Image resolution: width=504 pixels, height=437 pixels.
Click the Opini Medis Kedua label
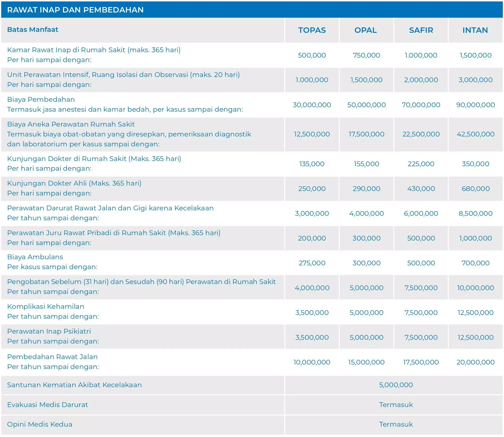click(x=40, y=424)
